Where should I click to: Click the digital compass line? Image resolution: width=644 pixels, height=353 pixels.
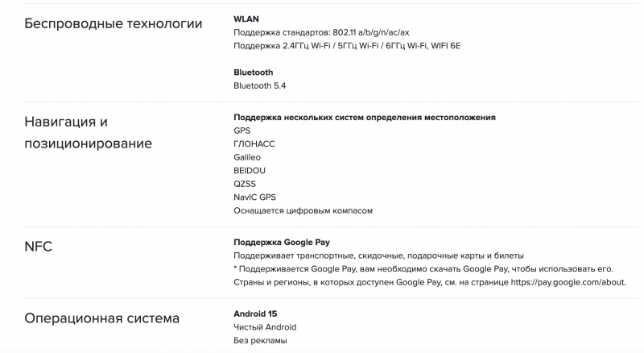click(303, 211)
